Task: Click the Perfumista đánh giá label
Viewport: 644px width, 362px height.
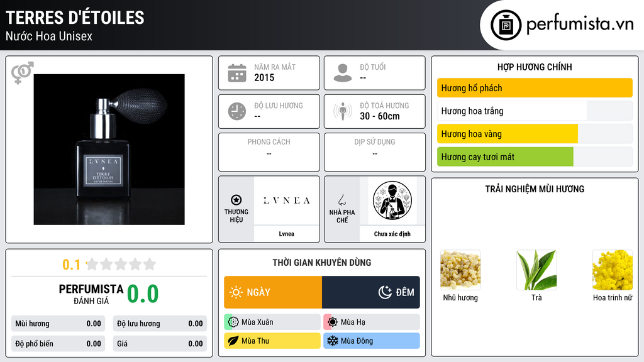Action: point(91,294)
